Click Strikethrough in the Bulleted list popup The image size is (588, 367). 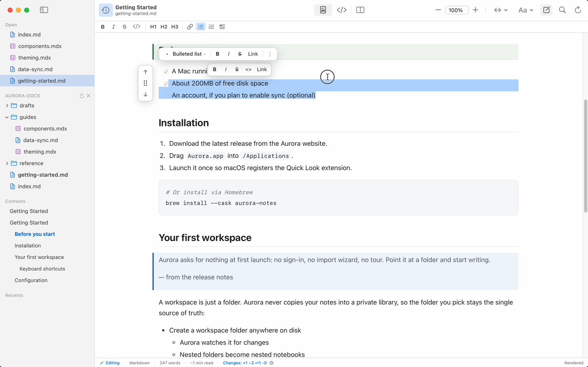click(240, 54)
